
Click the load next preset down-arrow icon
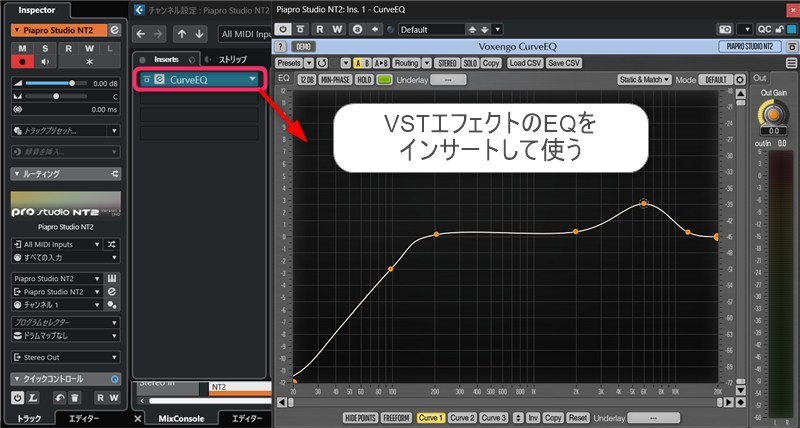485,30
